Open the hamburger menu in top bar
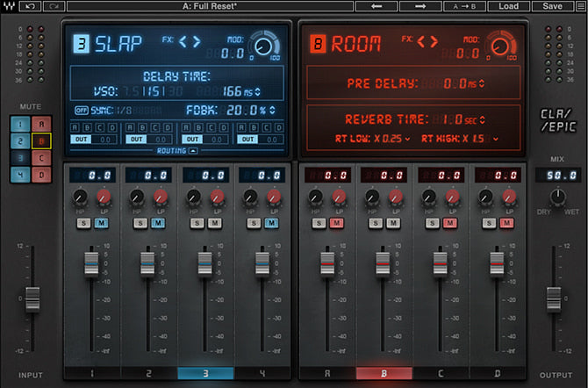This screenshot has width=588, height=388. click(x=580, y=6)
